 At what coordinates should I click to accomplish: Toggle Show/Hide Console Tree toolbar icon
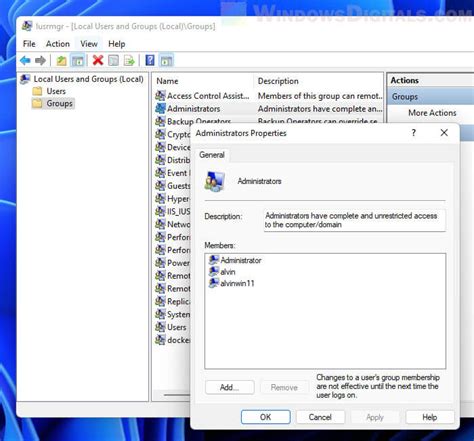pos(78,61)
